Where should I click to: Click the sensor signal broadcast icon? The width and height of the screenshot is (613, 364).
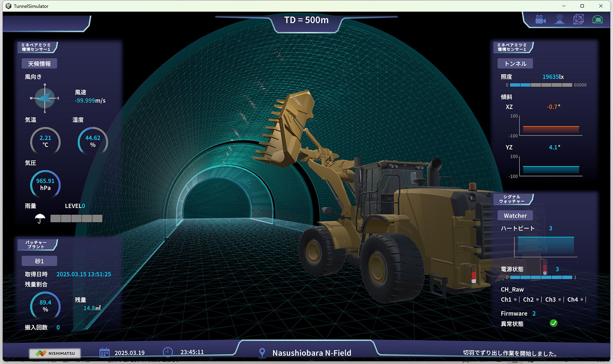tap(559, 19)
